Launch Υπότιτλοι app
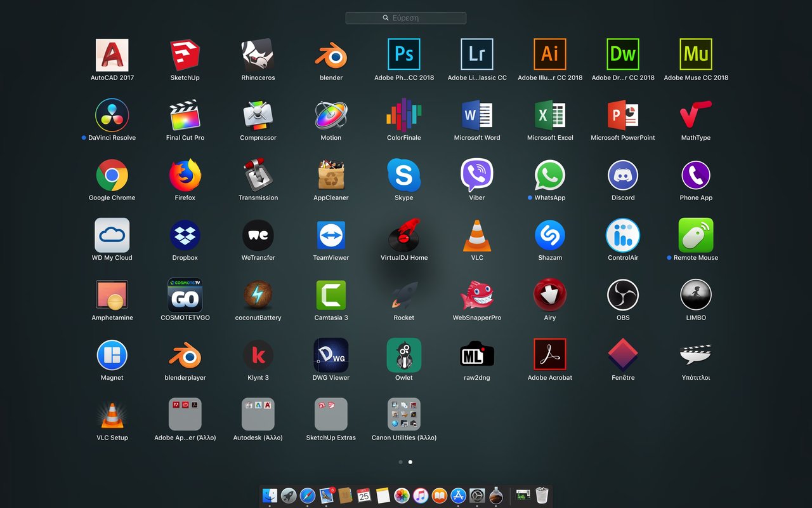The height and width of the screenshot is (508, 812). [x=696, y=356]
